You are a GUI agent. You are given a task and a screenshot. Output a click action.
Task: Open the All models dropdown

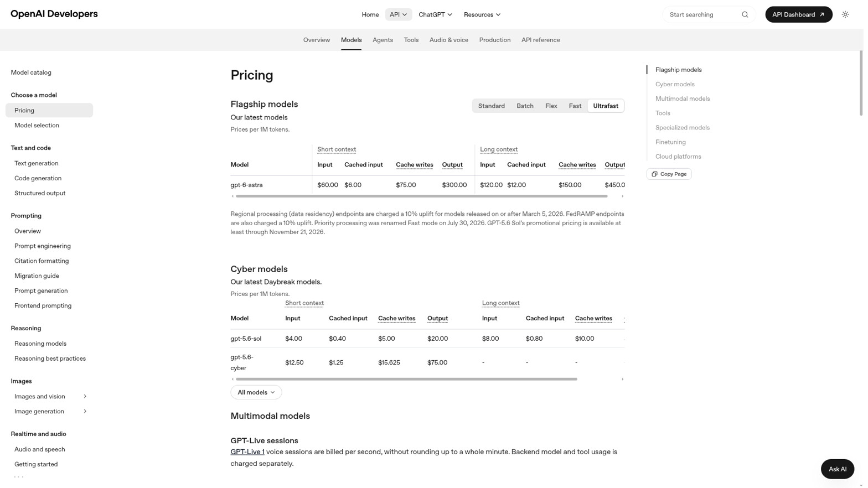pos(256,393)
